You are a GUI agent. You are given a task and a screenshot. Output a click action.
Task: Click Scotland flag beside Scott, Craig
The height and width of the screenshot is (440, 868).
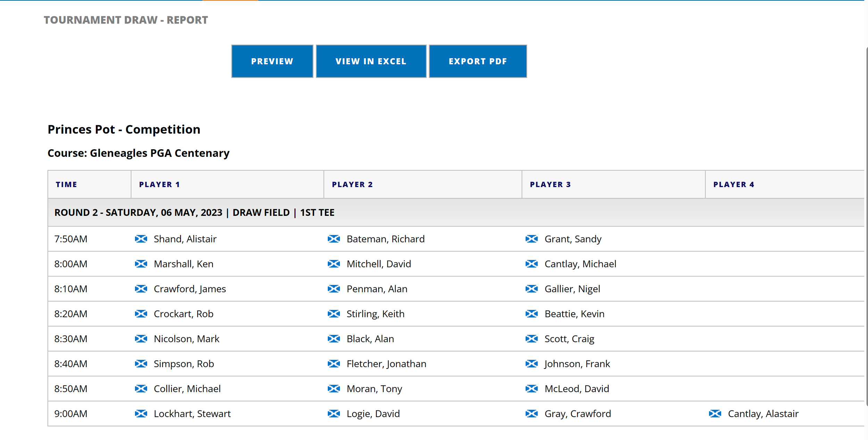coord(532,339)
